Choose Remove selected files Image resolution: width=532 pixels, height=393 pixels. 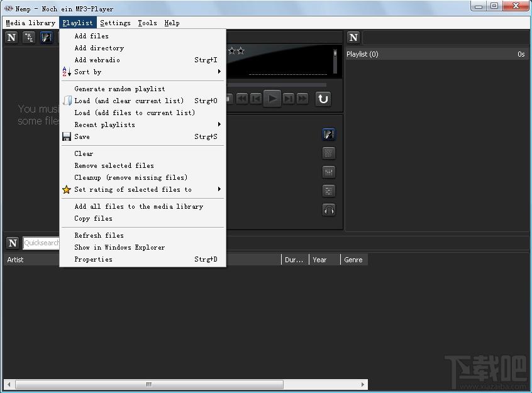[143, 165]
